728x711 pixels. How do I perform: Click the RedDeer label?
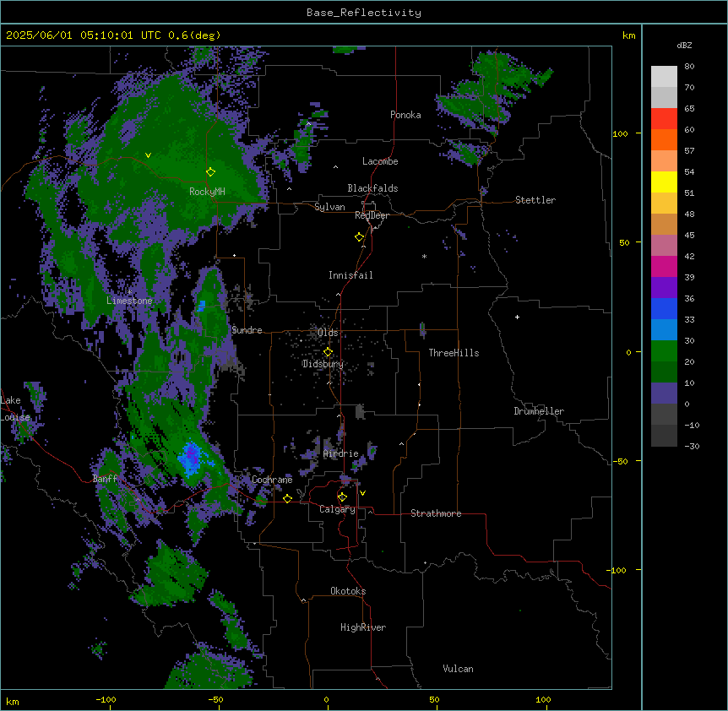(x=372, y=215)
